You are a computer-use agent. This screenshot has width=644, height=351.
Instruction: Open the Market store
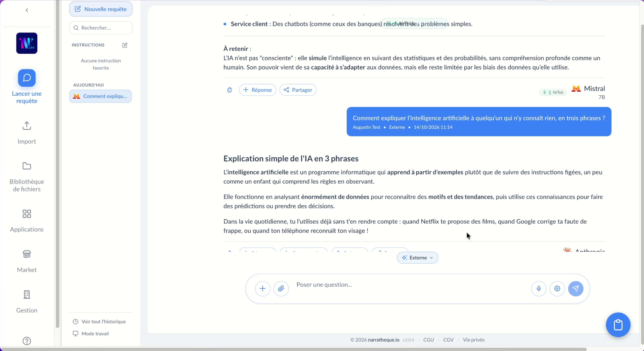pyautogui.click(x=27, y=261)
